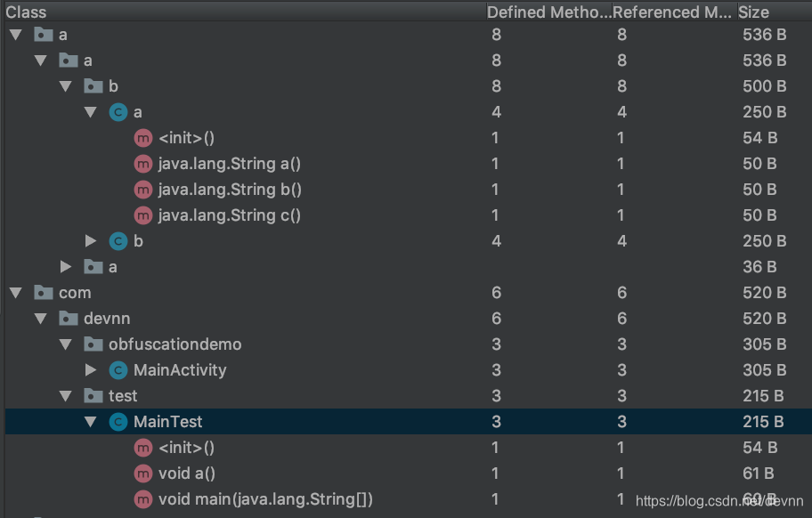Collapse the MainTest class node
Image resolution: width=812 pixels, height=518 pixels.
point(90,422)
